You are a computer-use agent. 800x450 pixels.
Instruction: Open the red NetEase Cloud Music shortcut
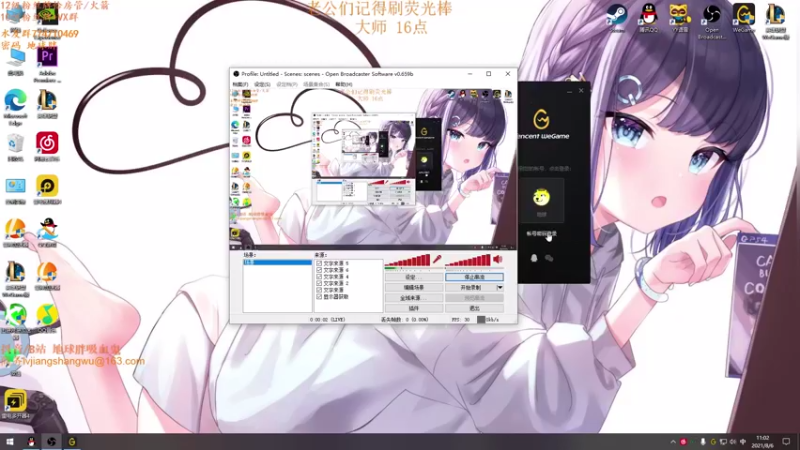47,147
